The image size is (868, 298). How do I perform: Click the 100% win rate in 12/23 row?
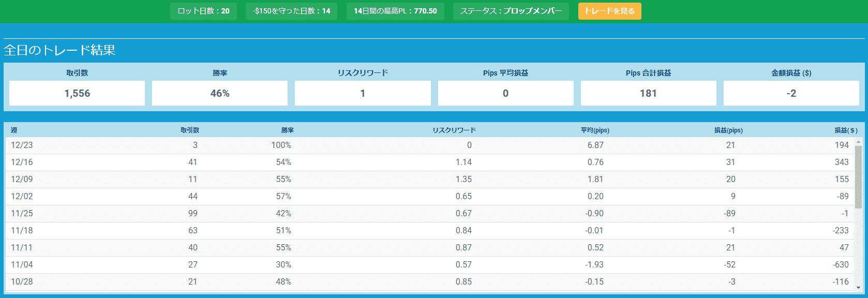tap(281, 145)
